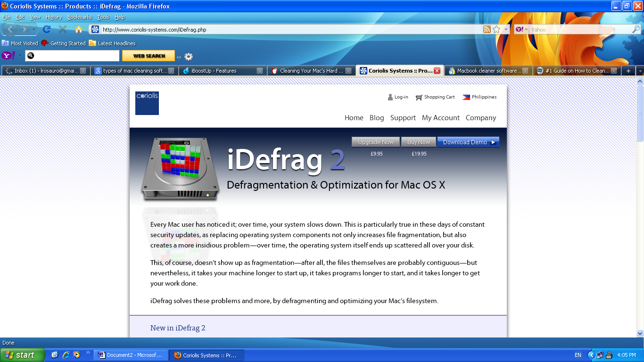Image resolution: width=644 pixels, height=362 pixels.
Task: Open the Blog link
Action: [377, 118]
